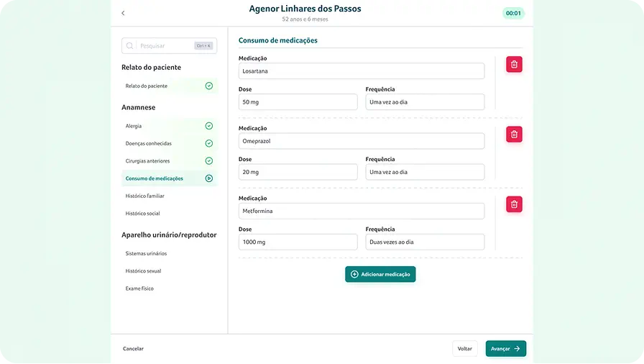Click the checkmark icon next to Cirurgias anteriores
This screenshot has height=364, width=644.
point(208,161)
